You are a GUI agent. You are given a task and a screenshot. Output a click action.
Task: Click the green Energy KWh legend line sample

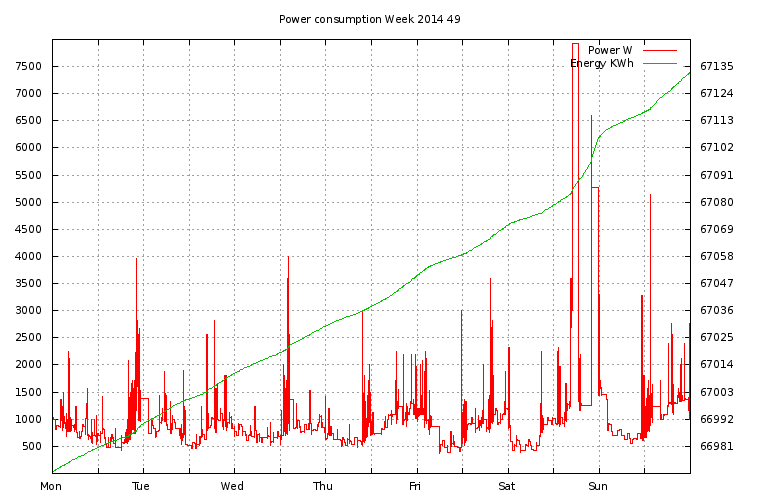pos(660,64)
